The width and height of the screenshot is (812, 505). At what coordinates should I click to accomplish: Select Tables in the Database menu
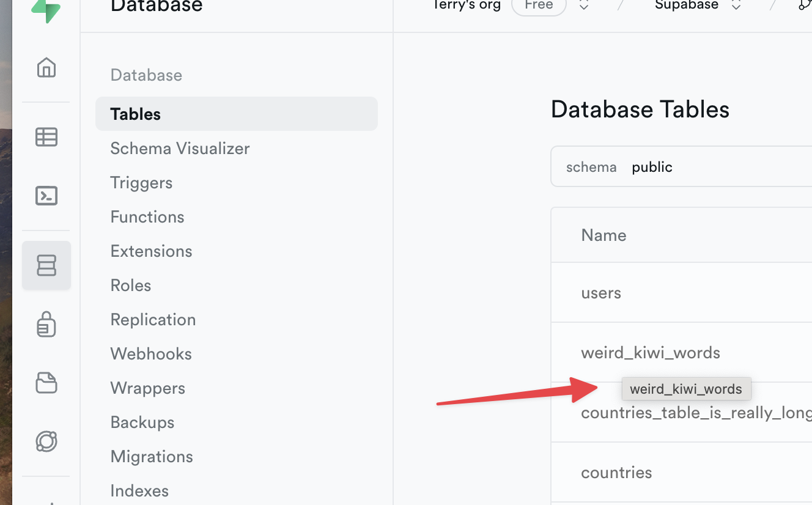pyautogui.click(x=135, y=114)
